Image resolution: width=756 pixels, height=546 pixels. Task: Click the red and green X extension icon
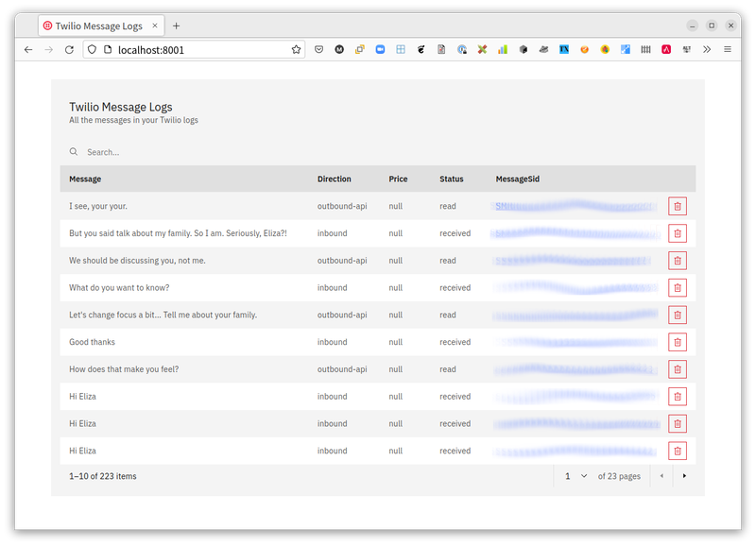482,49
